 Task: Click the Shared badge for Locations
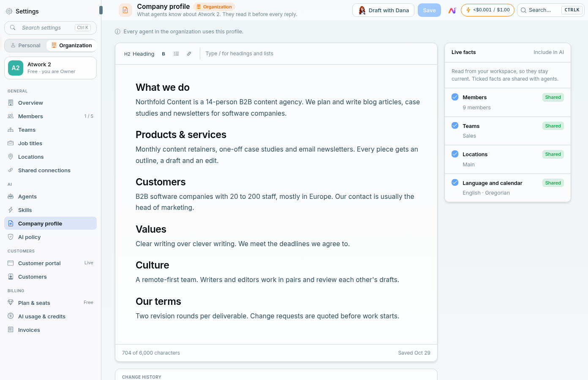point(553,154)
